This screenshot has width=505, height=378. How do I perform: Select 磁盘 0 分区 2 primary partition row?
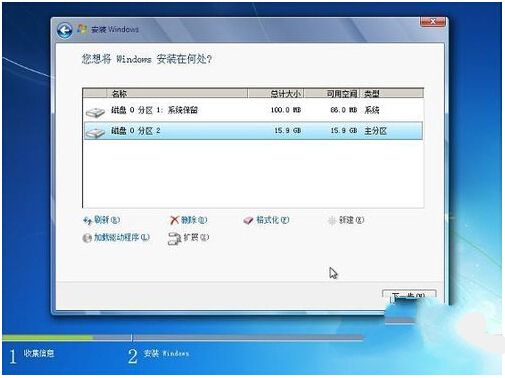(253, 131)
